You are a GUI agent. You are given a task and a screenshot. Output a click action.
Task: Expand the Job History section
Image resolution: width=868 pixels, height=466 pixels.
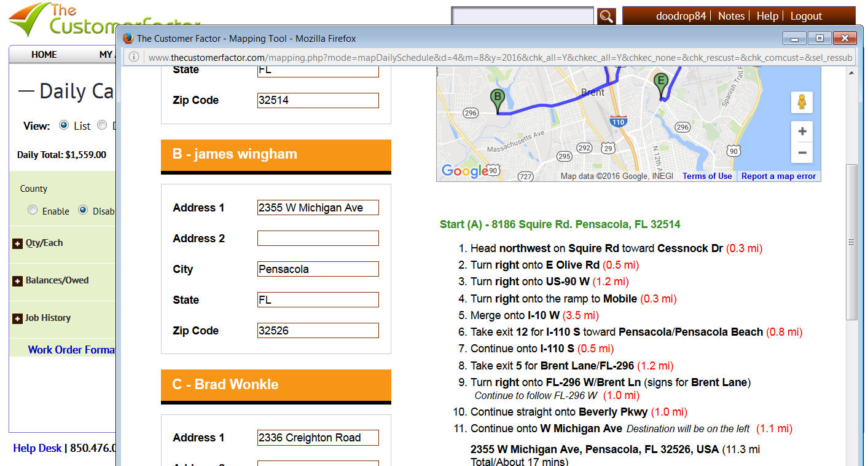tap(18, 318)
